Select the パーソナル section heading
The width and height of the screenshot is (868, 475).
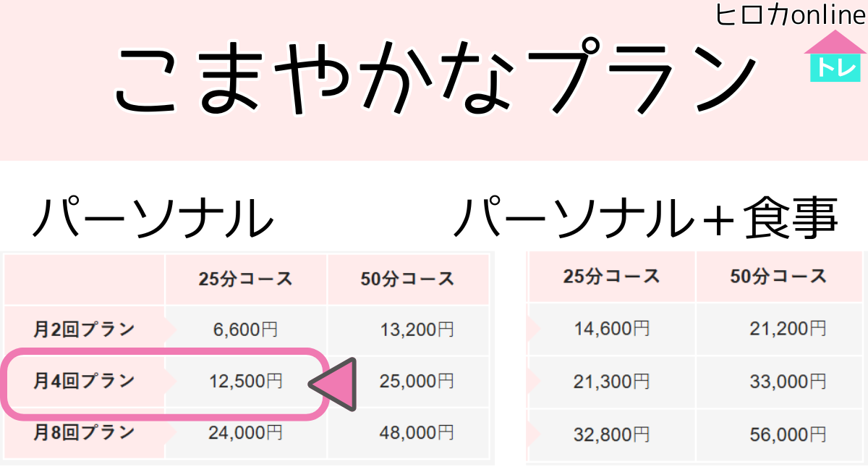click(x=153, y=218)
